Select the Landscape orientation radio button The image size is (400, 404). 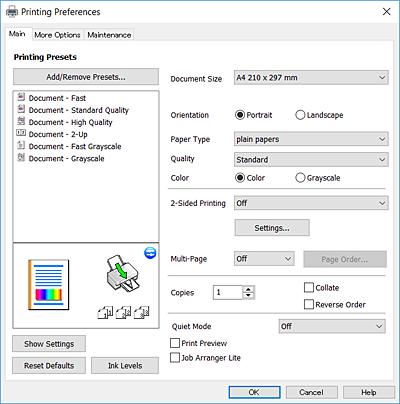pos(300,115)
